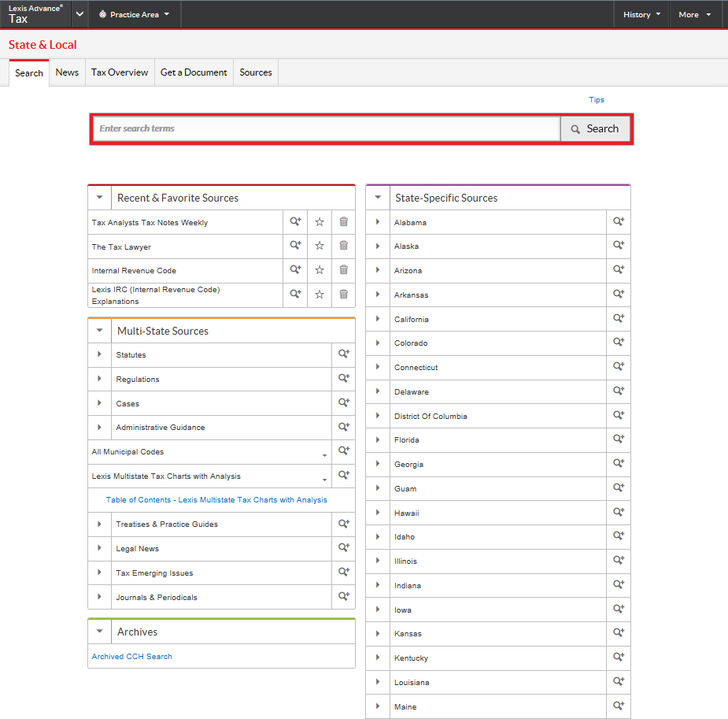
Task: Add Statutes to search filter
Action: point(344,354)
